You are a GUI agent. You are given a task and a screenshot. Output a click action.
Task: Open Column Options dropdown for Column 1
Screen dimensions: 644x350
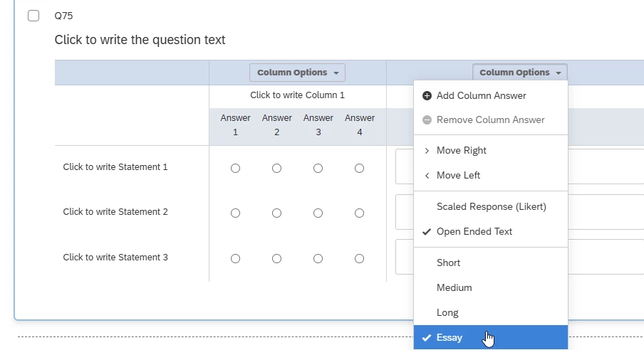pyautogui.click(x=297, y=73)
